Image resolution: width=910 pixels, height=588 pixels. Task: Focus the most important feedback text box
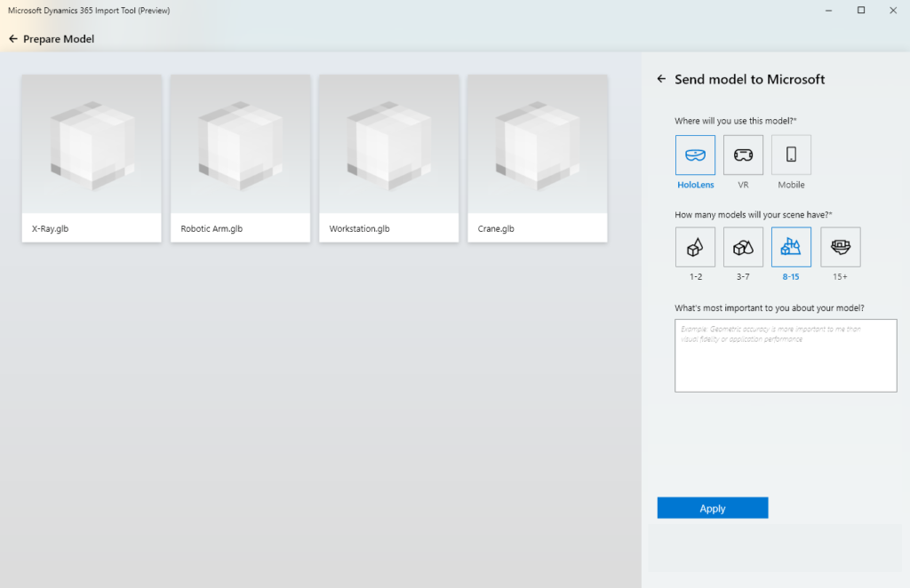(x=786, y=355)
